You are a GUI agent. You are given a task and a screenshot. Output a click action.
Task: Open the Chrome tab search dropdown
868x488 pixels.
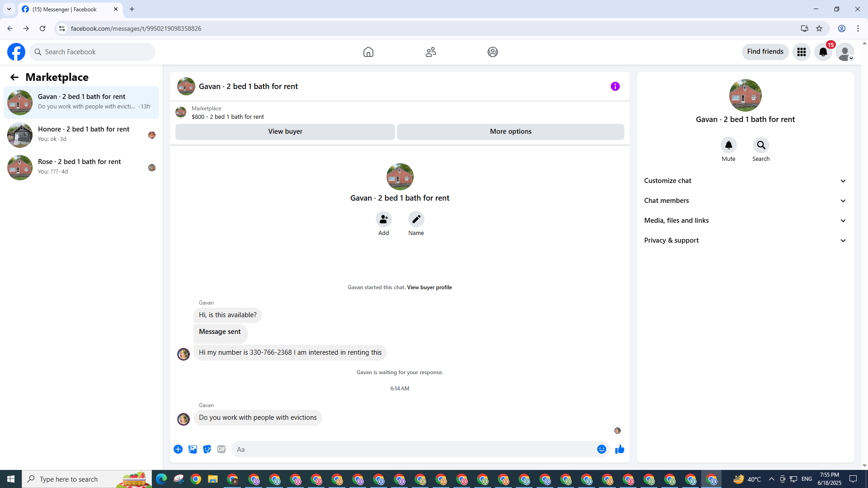[9, 9]
